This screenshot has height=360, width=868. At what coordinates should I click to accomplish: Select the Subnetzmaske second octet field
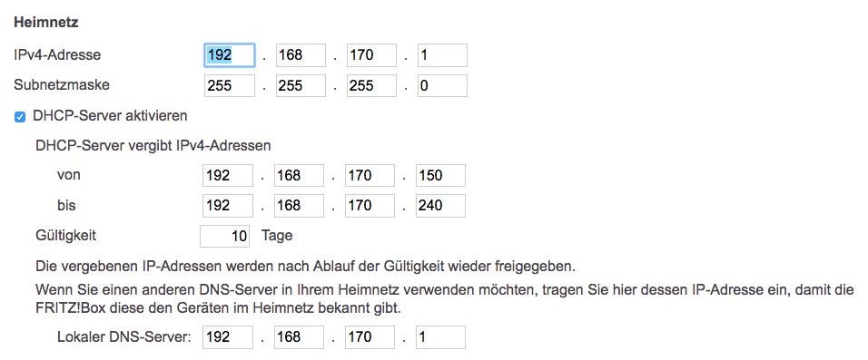[x=301, y=86]
